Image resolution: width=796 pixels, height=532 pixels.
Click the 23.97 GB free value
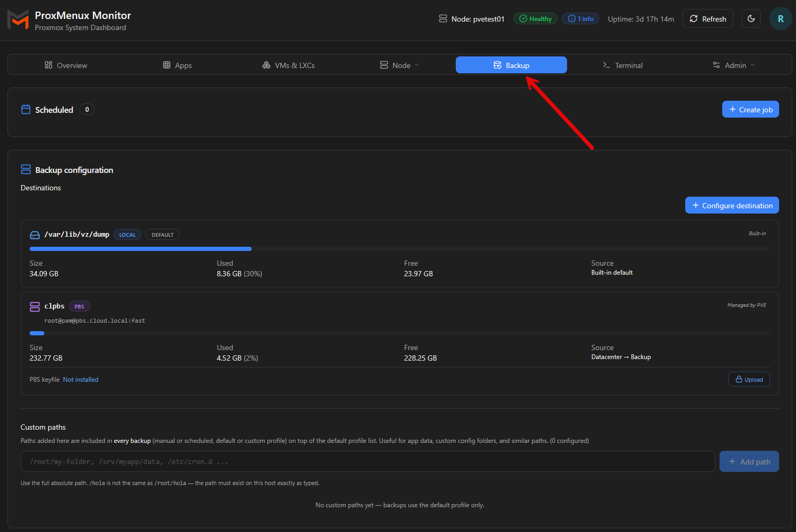[x=418, y=274]
